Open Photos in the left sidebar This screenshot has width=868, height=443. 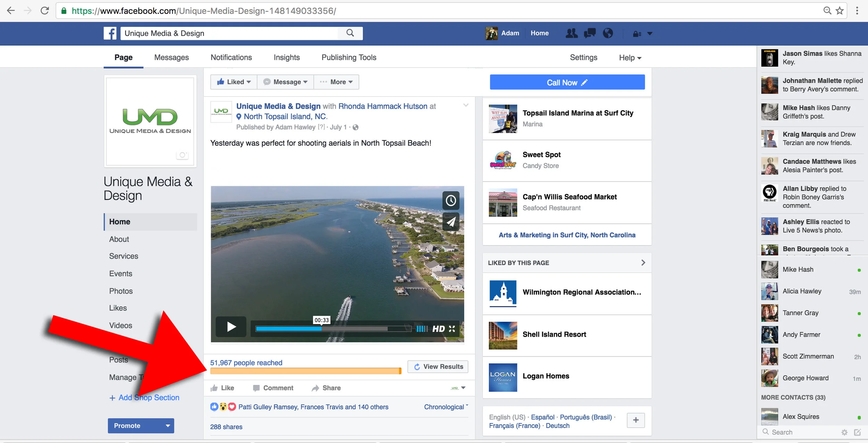121,291
